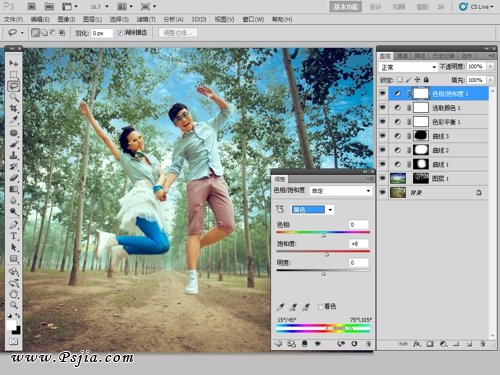Click the CS Live button
The width and height of the screenshot is (500, 375).
(x=476, y=7)
